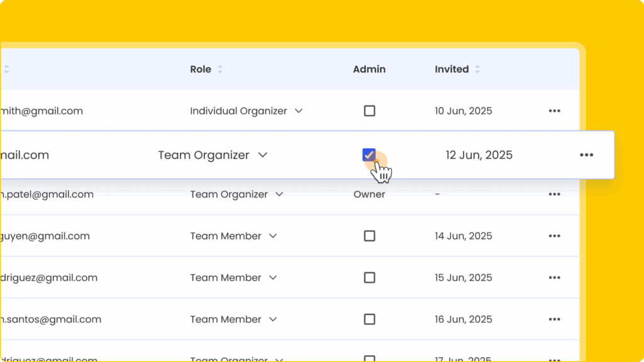Viewport: 644px width, 362px height.
Task: Tick Admin checkbox for 14 Jun, 2025 row
Action: (x=369, y=236)
